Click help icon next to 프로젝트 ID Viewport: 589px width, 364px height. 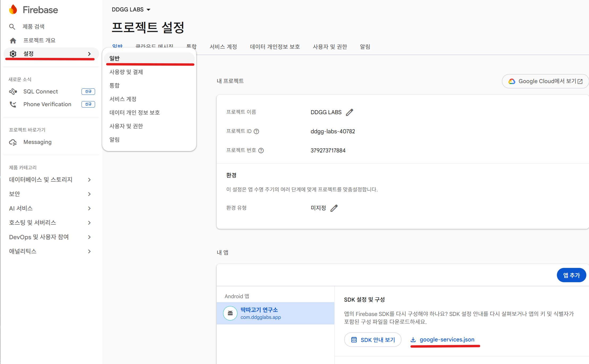[x=256, y=131]
